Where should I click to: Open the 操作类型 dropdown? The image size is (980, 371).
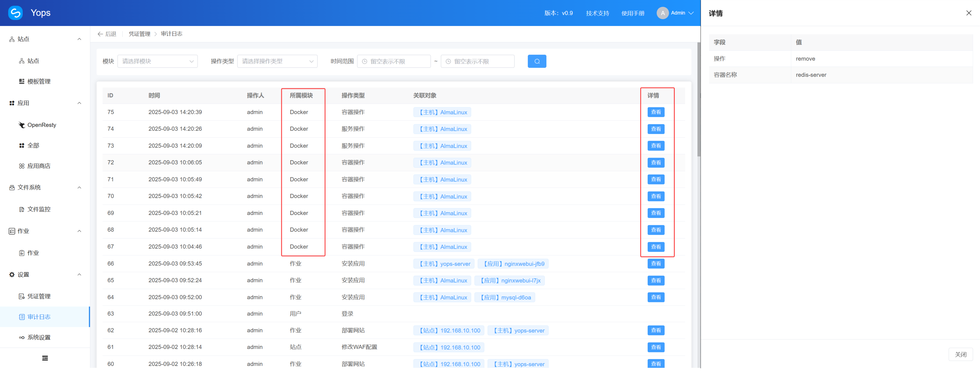pyautogui.click(x=277, y=61)
